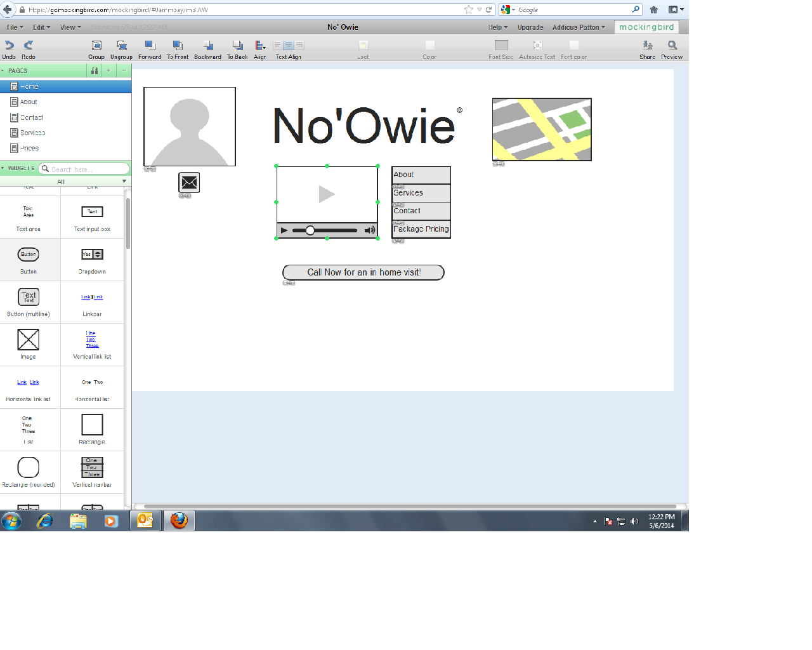
Task: Pick the Rectangle (rounded) widget
Action: pyautogui.click(x=29, y=472)
